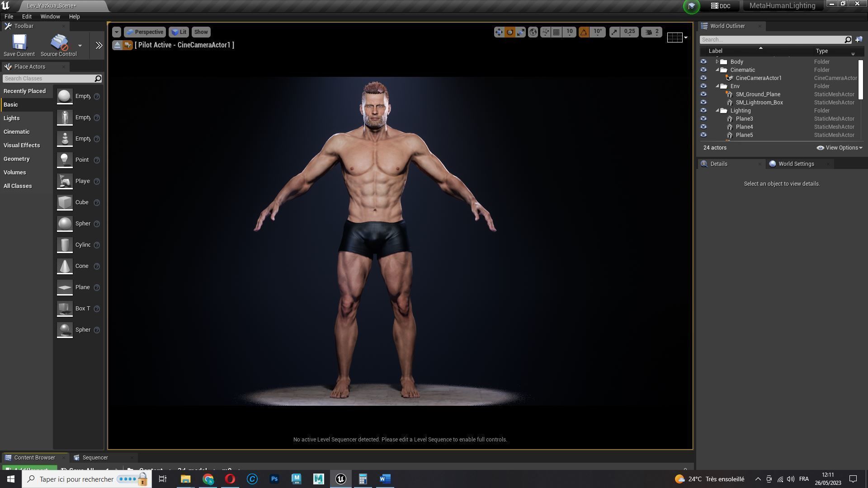Click the Save Current icon
The width and height of the screenshot is (868, 488).
pos(19,42)
